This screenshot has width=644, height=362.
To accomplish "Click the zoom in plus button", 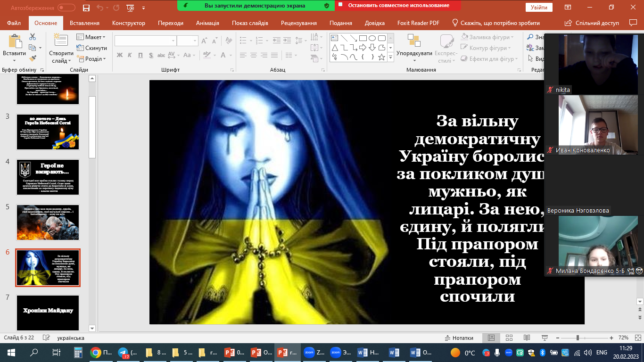I will click(611, 338).
